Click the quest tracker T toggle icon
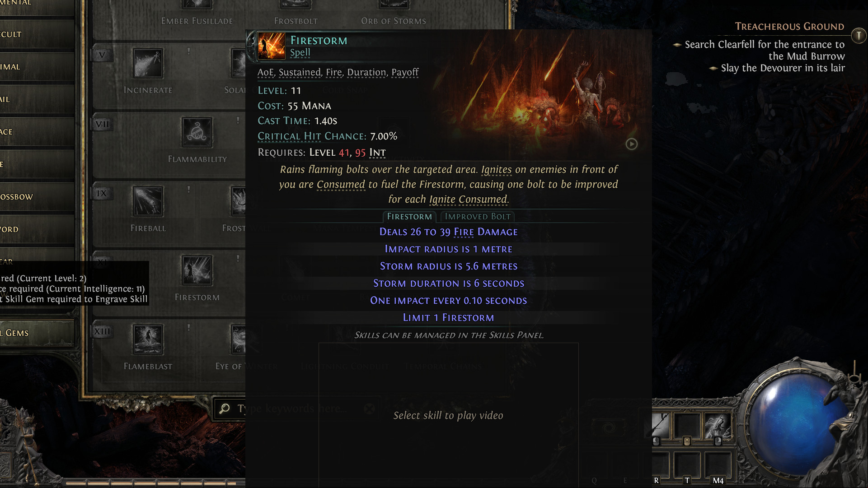 (x=859, y=35)
